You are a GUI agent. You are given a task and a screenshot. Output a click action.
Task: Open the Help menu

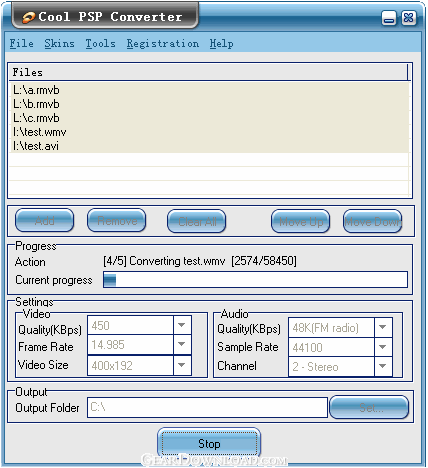[x=221, y=44]
